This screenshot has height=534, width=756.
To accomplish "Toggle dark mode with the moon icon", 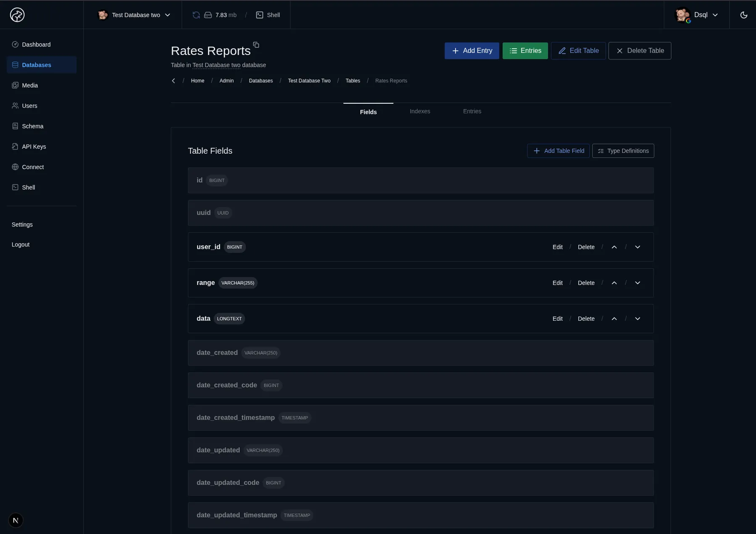I will pos(743,15).
